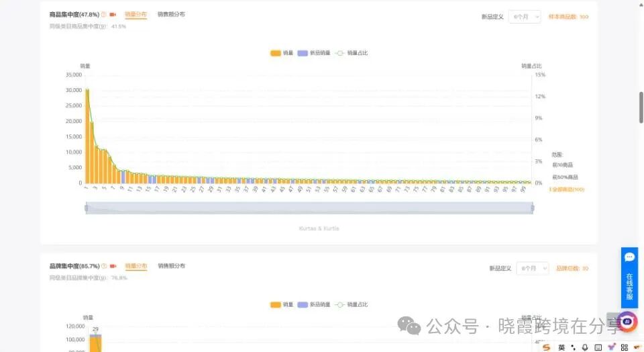
Task: Toggle 新品销量 legend in the product chart
Action: 314,53
